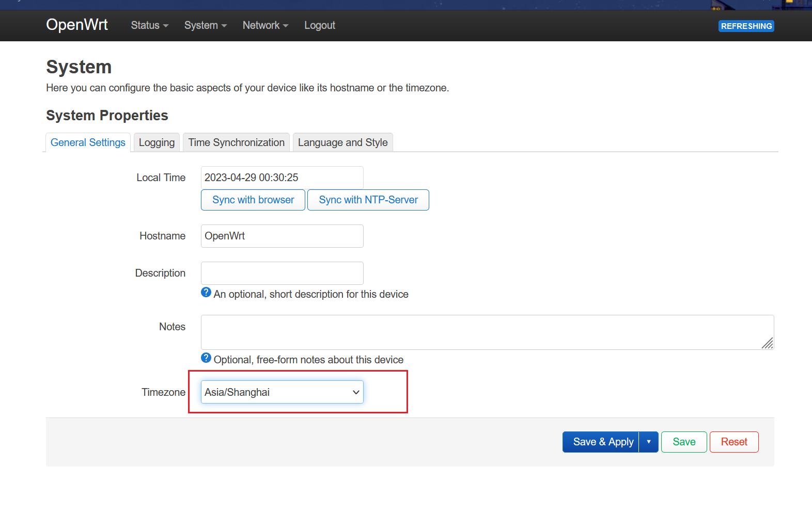This screenshot has height=514, width=812.
Task: Open the System menu
Action: [x=206, y=25]
